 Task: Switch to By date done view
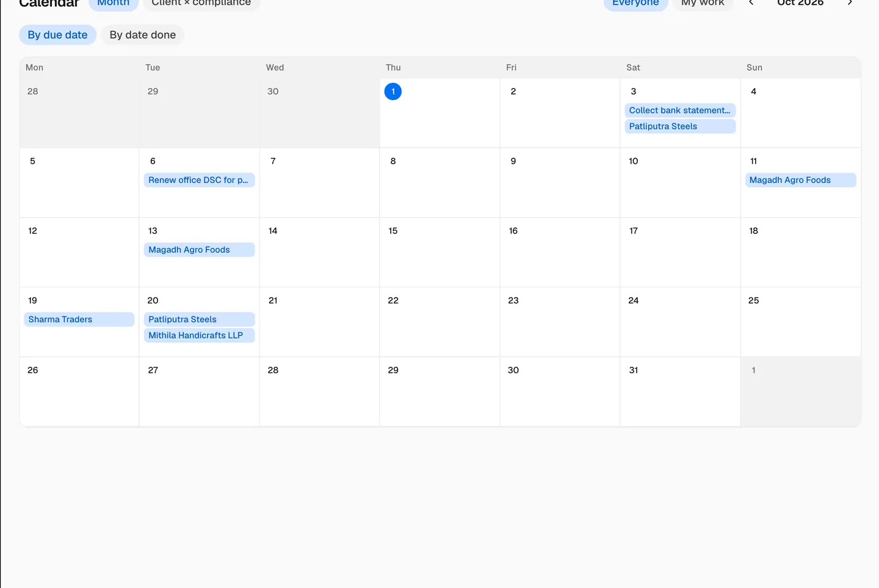click(143, 35)
